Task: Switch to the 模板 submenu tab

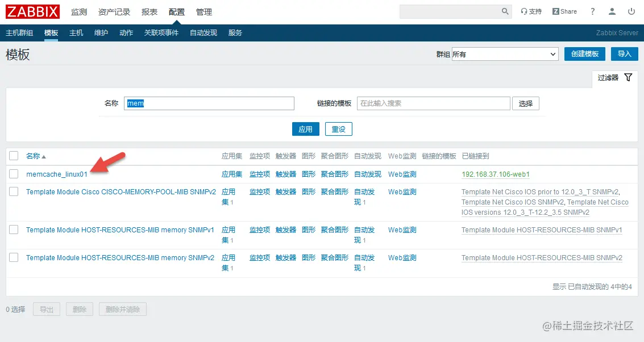Action: coord(51,33)
